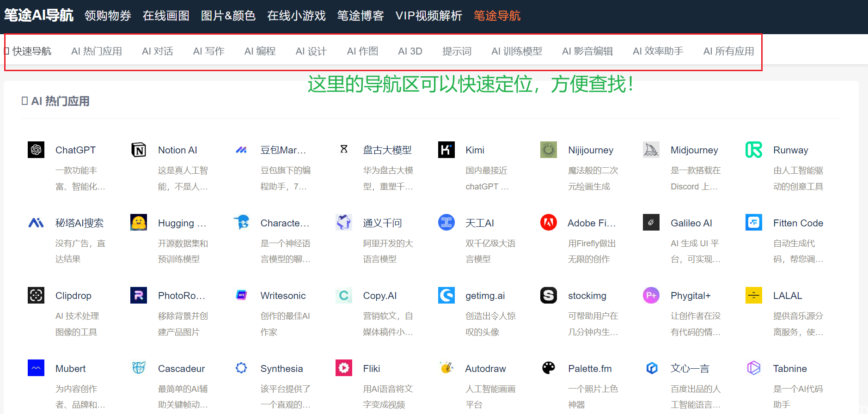The image size is (868, 414).
Task: Open the LALAL yellow icon
Action: (x=754, y=295)
